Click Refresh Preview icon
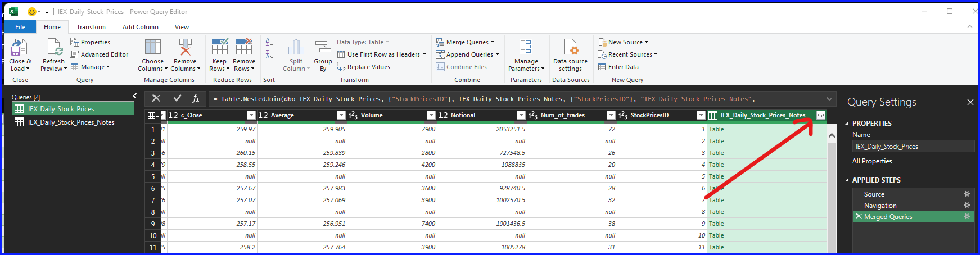 click(54, 47)
